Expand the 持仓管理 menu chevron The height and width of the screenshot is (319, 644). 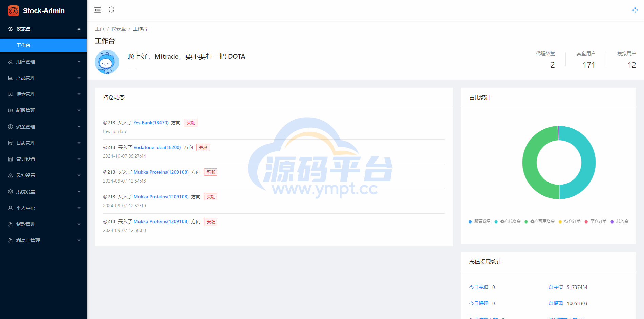pos(79,94)
